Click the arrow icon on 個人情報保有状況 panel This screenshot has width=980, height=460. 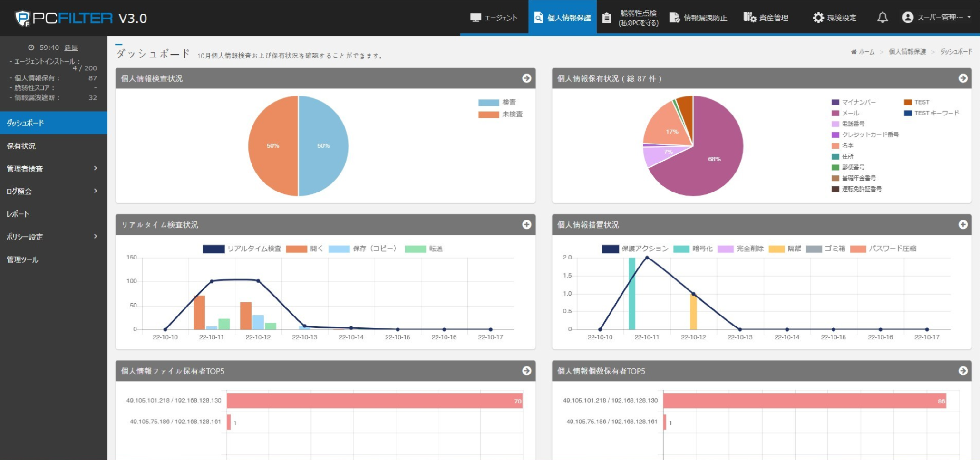963,78
